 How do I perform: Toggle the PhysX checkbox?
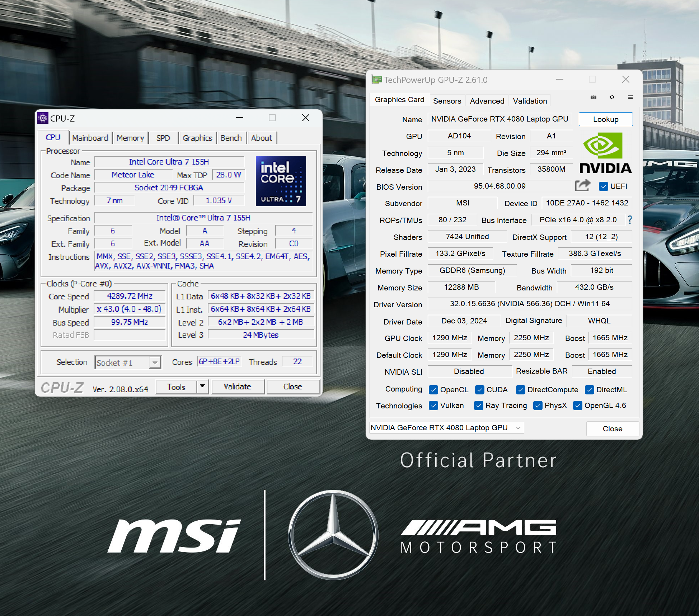point(538,406)
